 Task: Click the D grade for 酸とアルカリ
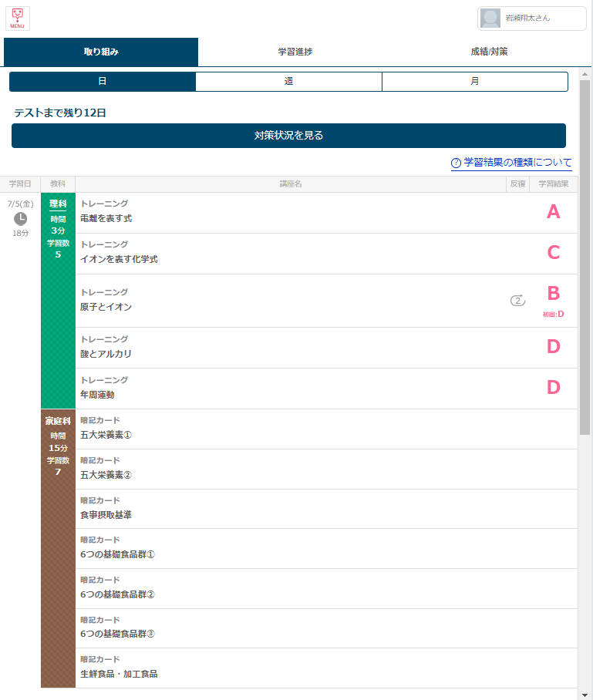553,347
